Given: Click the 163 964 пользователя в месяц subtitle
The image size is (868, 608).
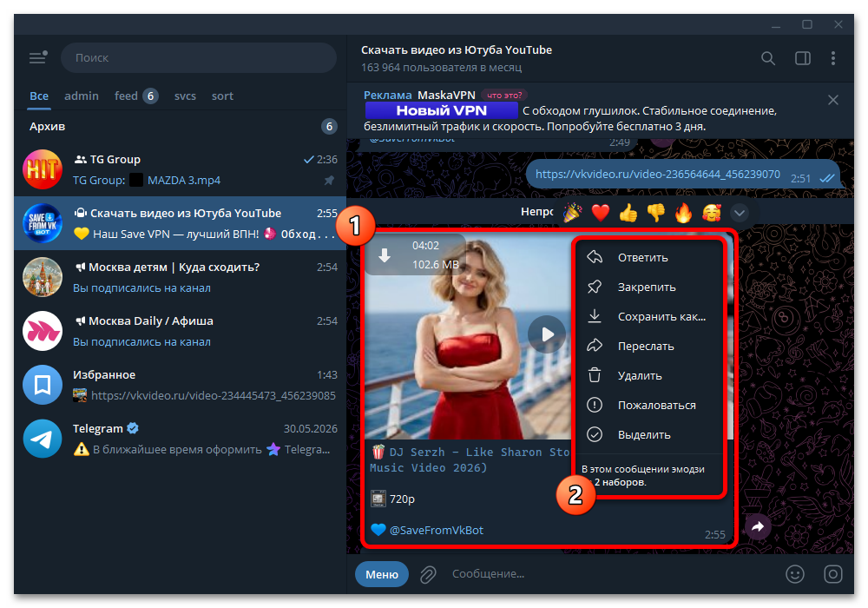Looking at the screenshot, I should tap(441, 68).
